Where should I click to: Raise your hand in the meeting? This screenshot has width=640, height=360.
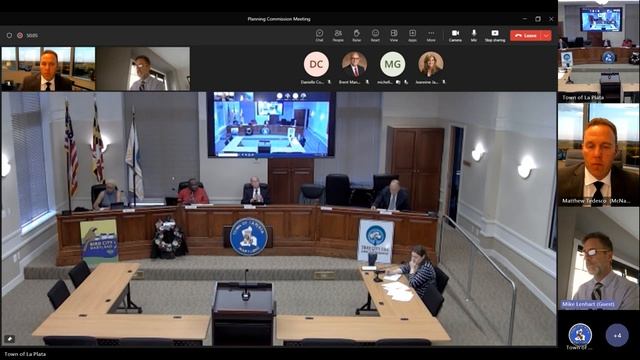click(356, 35)
